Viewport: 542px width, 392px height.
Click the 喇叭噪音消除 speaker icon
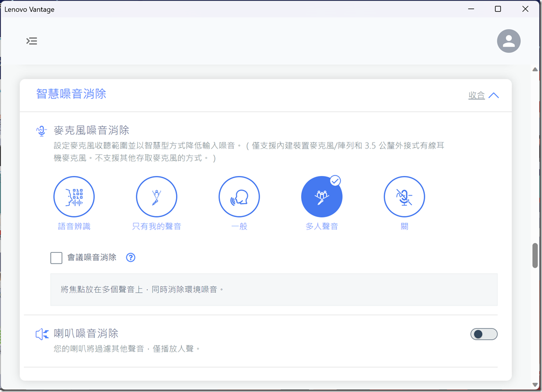[x=42, y=334]
